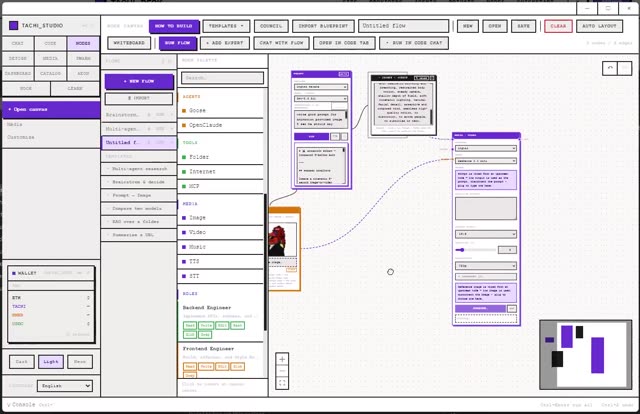Open the Code tab
640x414 pixels.
pos(50,43)
